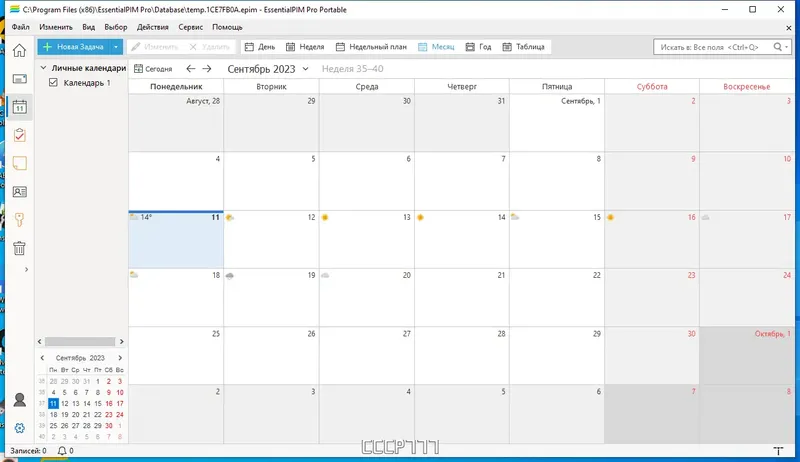
Task: Click the Сегодня button
Action: 153,69
